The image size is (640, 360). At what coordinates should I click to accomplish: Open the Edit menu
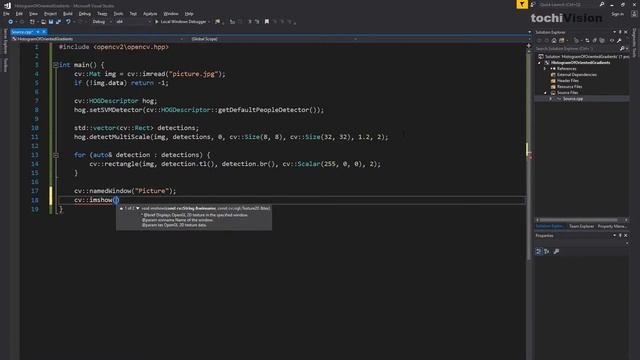[x=19, y=14]
